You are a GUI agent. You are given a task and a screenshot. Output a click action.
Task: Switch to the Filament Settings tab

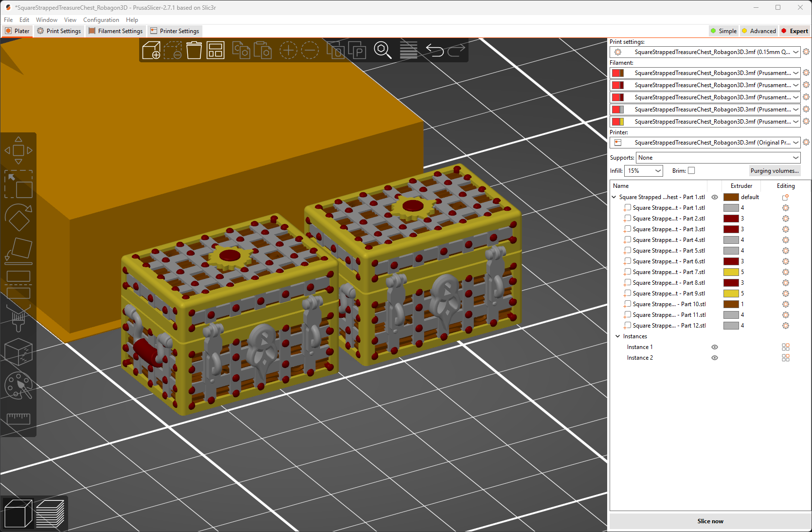(116, 31)
